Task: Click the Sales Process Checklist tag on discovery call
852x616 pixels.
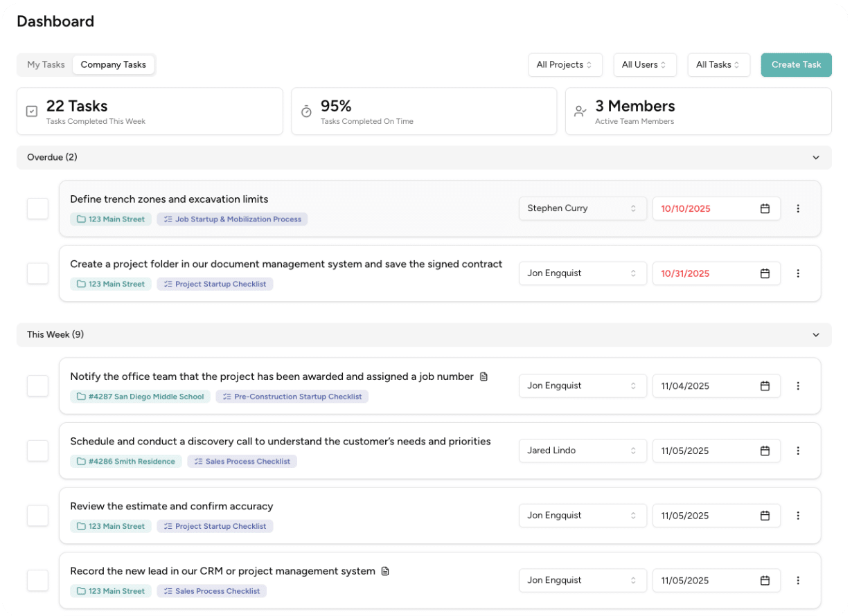Action: pyautogui.click(x=242, y=462)
